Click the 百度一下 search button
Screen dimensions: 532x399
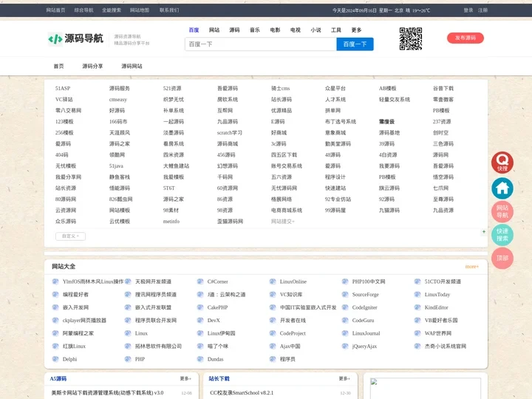pyautogui.click(x=355, y=44)
